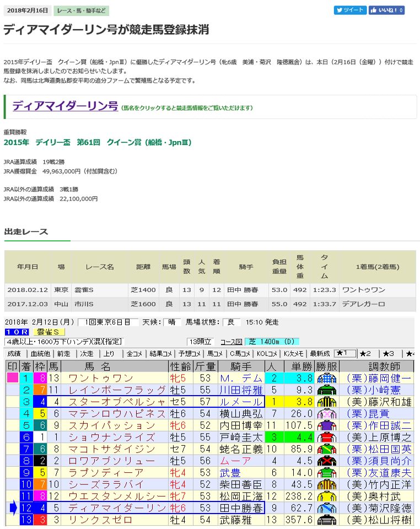Select the K次メモ tab
Viewport: 420px width, 529px height.
293,353
